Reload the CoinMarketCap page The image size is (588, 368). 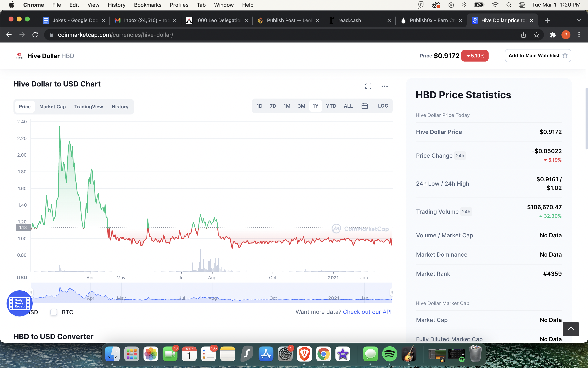point(35,35)
